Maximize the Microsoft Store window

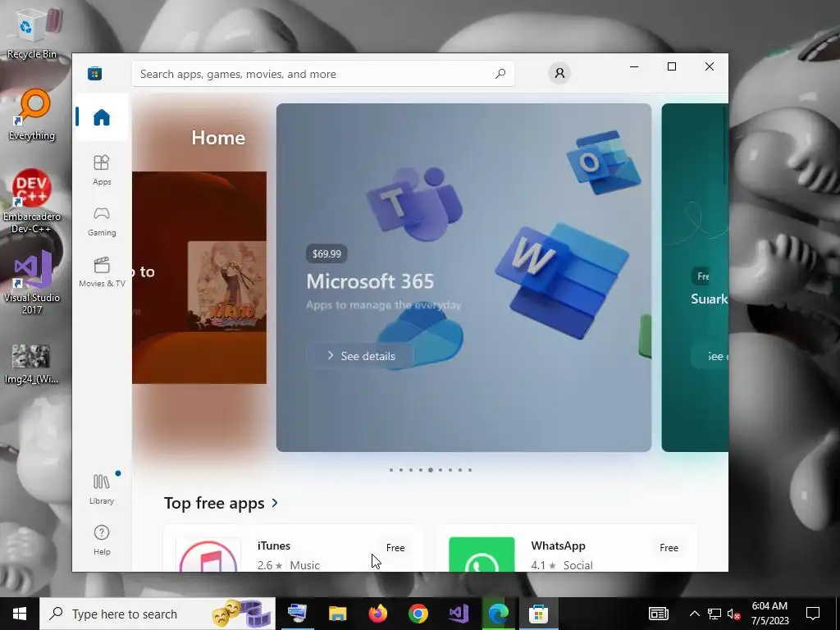(x=672, y=66)
